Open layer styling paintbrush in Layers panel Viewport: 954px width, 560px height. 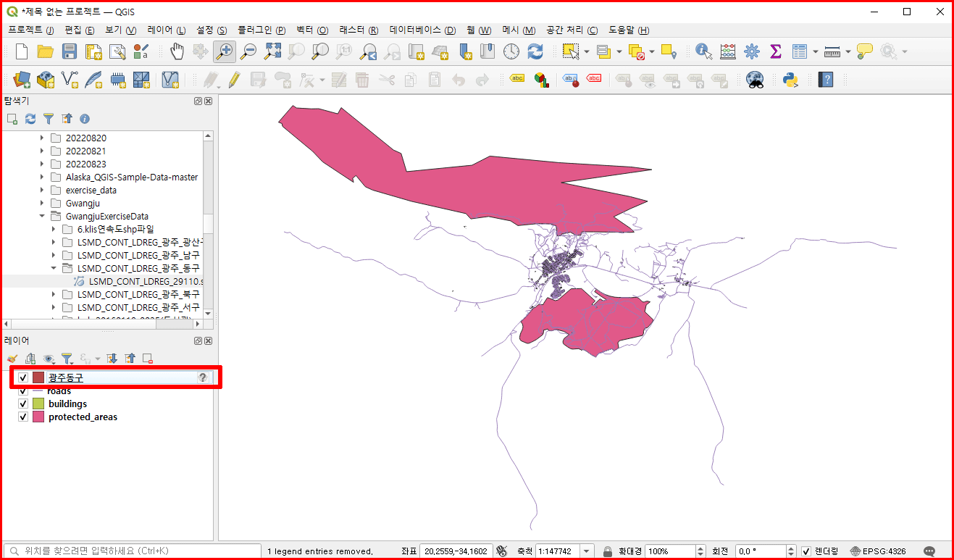click(x=12, y=358)
